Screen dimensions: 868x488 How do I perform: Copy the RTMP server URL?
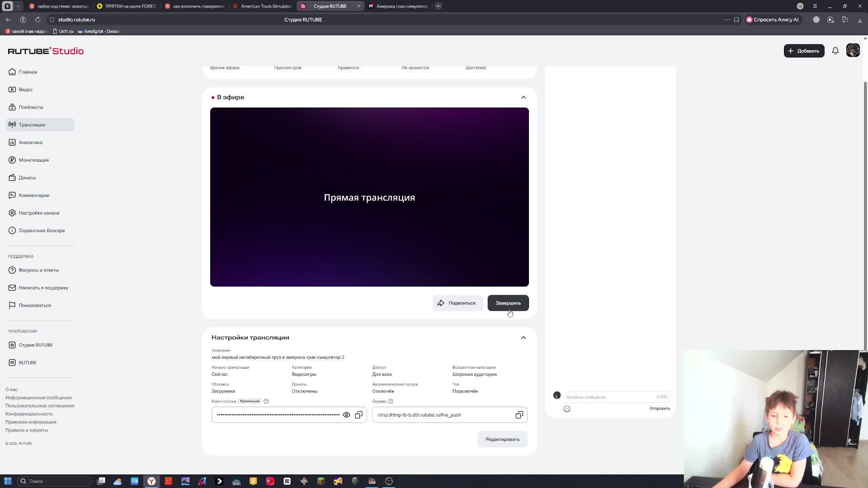point(519,415)
